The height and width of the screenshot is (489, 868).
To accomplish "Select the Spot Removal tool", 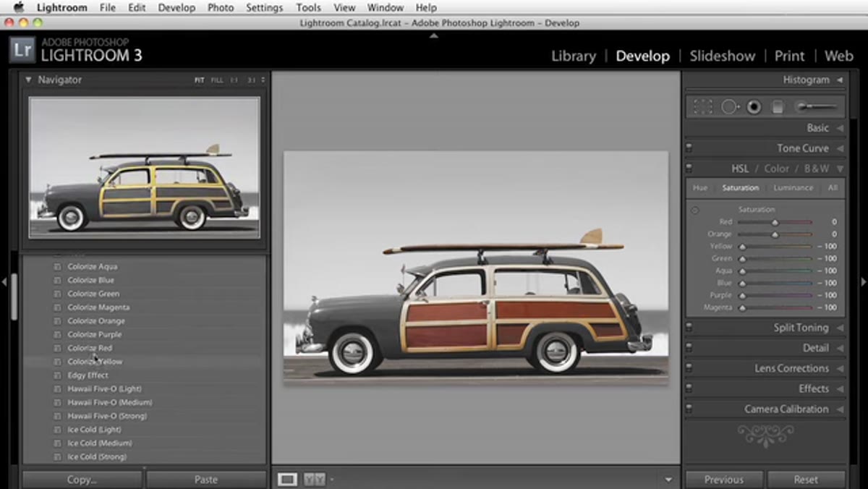I will coord(729,107).
